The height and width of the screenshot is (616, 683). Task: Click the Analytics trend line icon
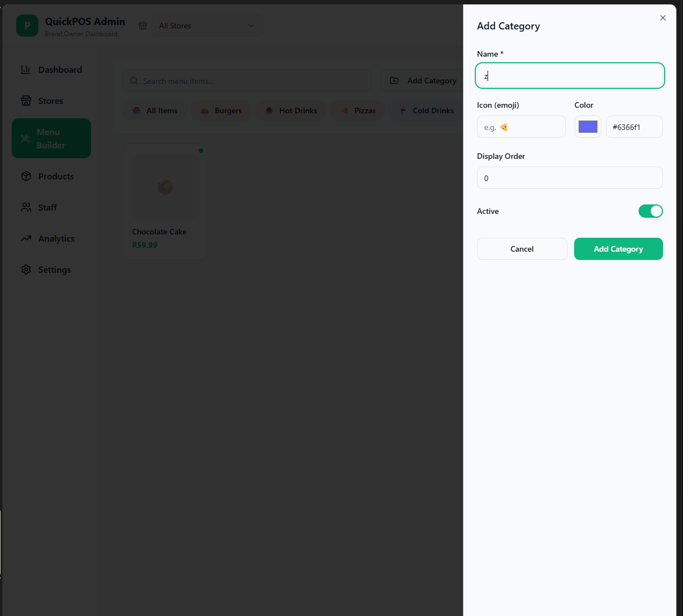pyautogui.click(x=26, y=238)
